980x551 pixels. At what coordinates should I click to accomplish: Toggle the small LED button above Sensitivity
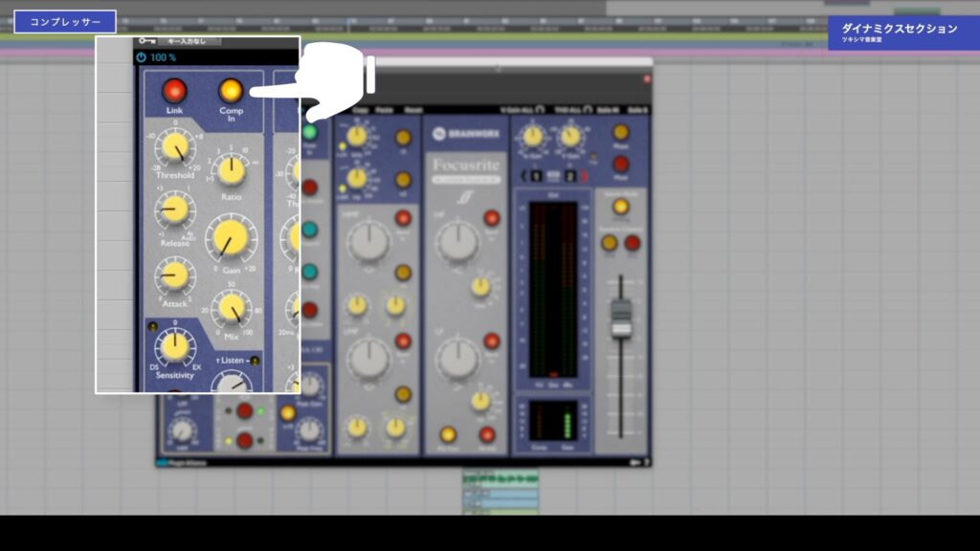click(x=152, y=326)
